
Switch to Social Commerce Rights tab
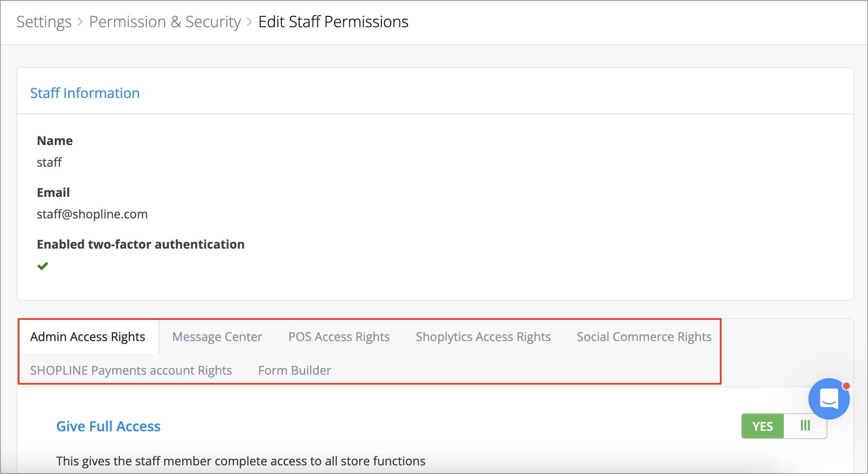pos(644,336)
